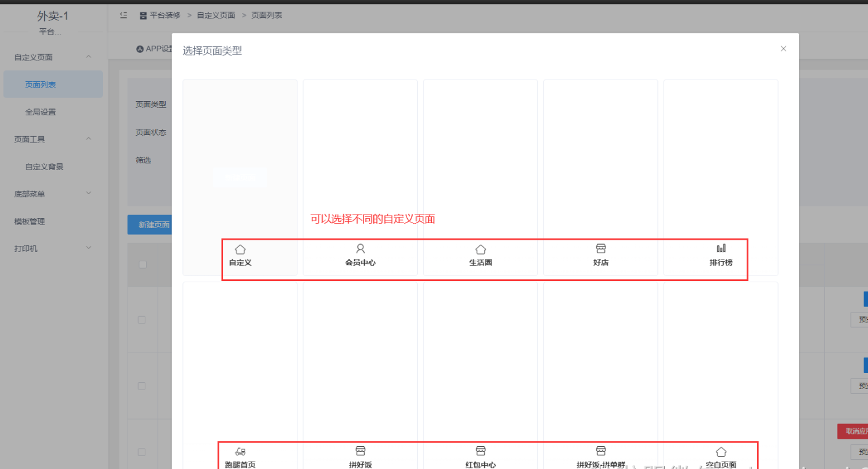Viewport: 868px width, 469px height.
Task: Toggle the table header select-all checkbox
Action: pos(142,264)
